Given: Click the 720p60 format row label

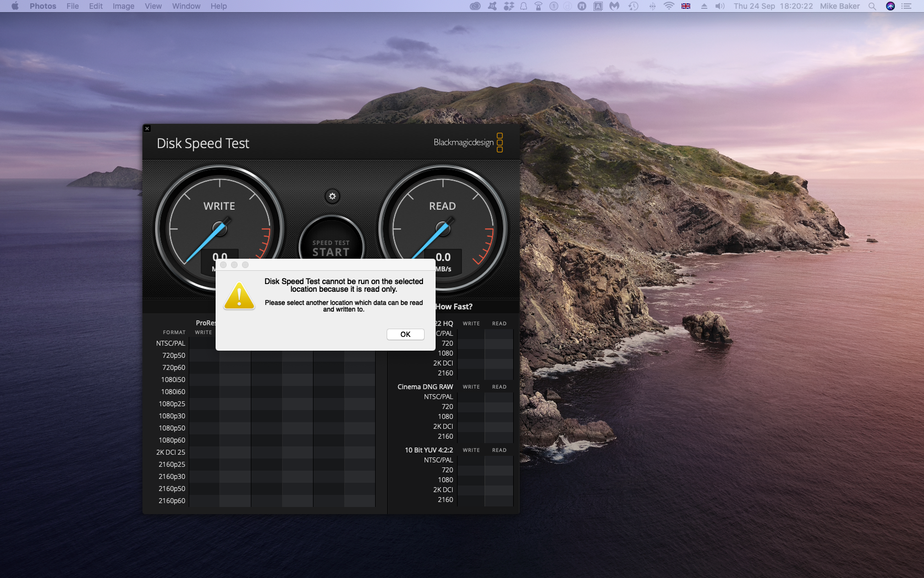Looking at the screenshot, I should click(173, 368).
